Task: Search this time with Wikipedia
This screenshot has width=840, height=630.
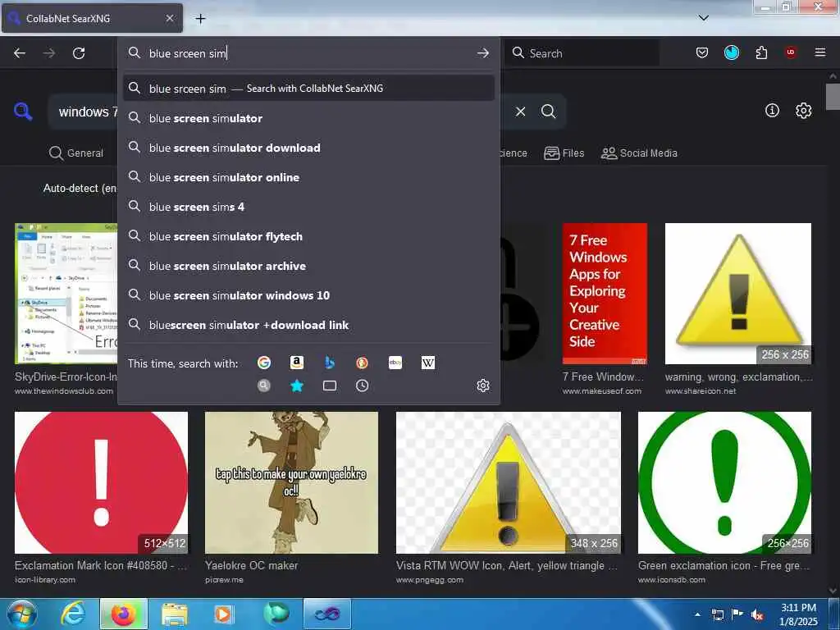Action: pyautogui.click(x=428, y=363)
